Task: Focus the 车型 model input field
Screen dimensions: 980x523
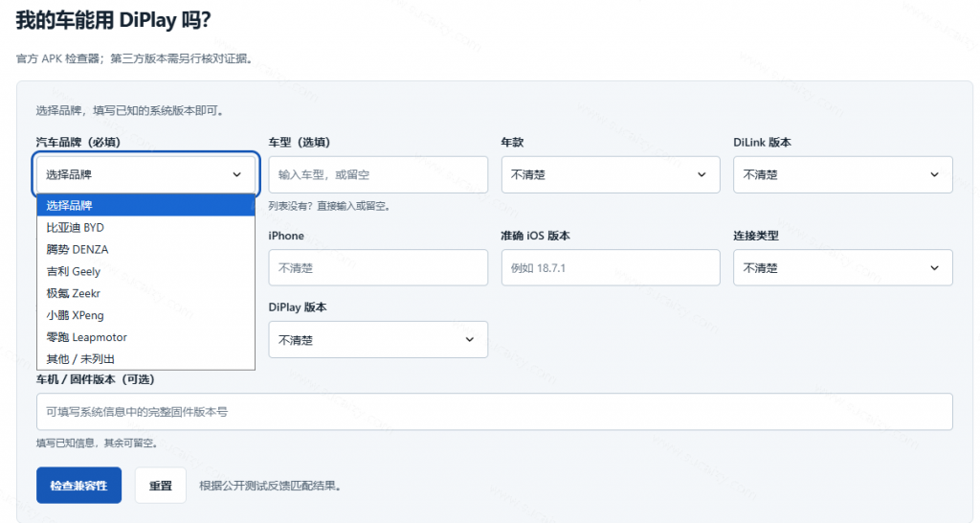Action: click(x=378, y=174)
